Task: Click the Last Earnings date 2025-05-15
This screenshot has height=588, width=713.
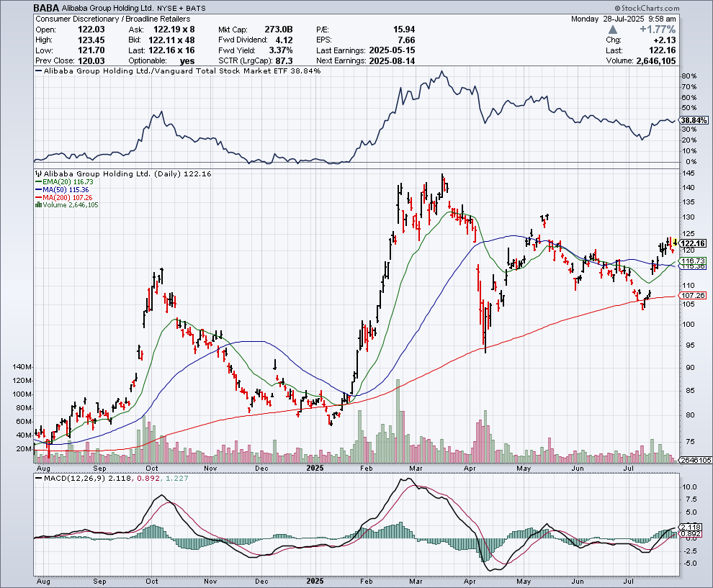Action: point(392,50)
